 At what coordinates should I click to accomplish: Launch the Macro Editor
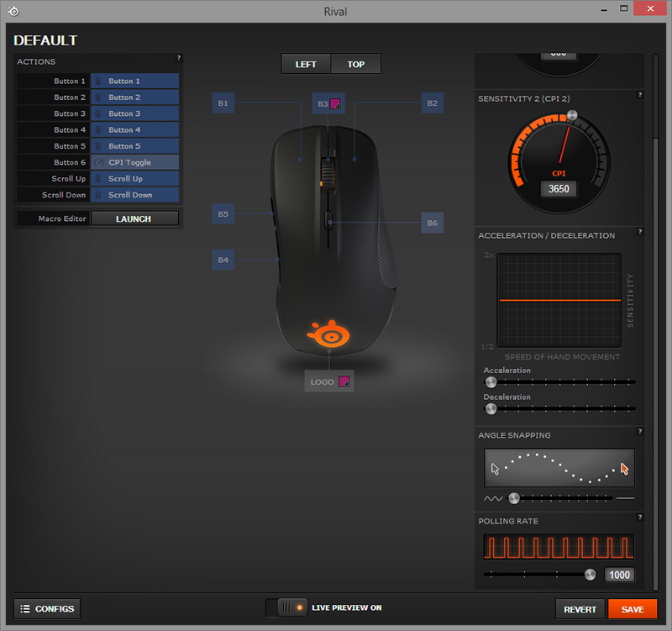pos(134,218)
